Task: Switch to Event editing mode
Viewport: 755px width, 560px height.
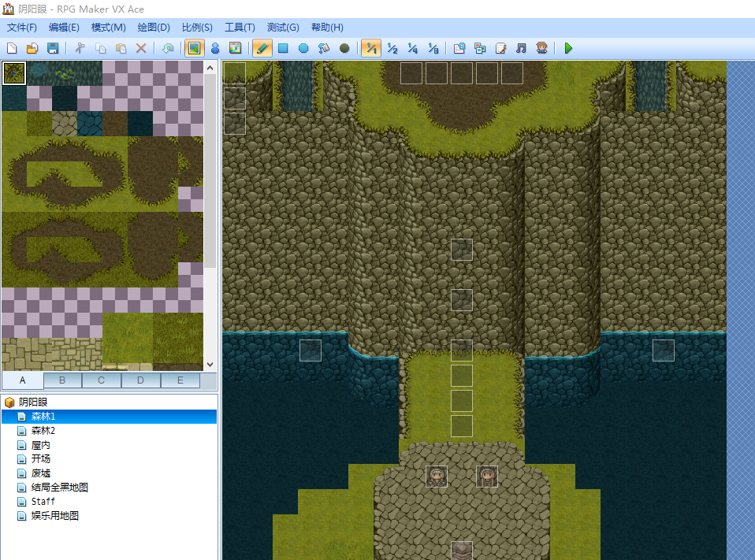Action: pos(215,48)
